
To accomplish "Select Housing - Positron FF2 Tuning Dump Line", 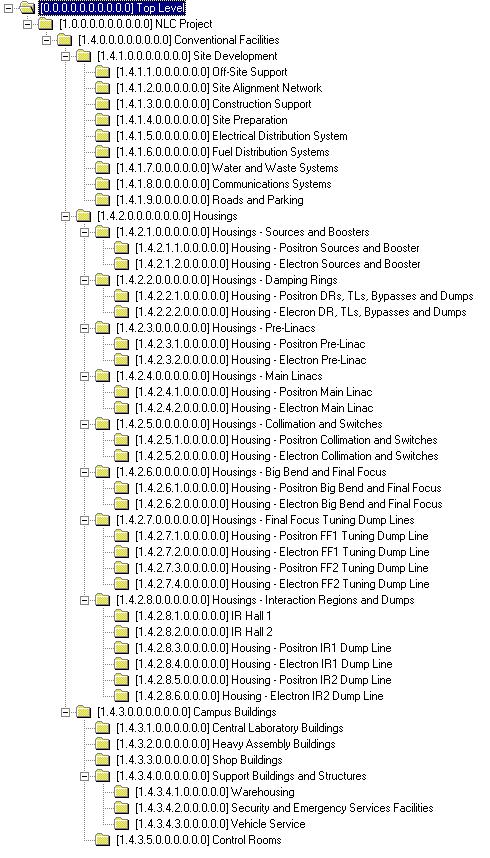I will coord(282,567).
